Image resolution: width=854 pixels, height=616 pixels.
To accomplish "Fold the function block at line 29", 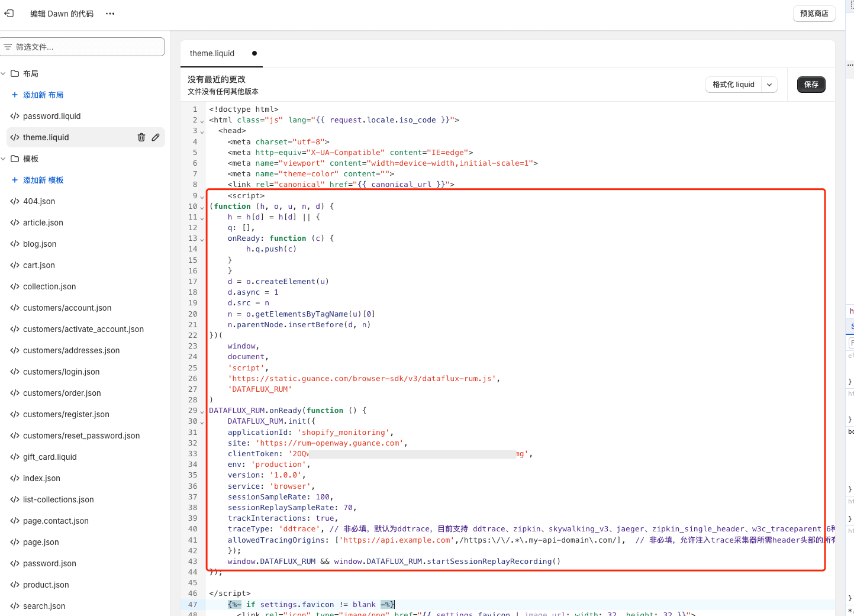I will coord(202,411).
